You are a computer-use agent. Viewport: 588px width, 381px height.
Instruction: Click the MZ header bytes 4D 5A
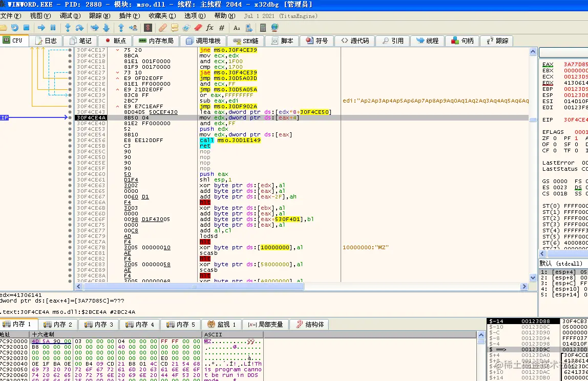40,341
